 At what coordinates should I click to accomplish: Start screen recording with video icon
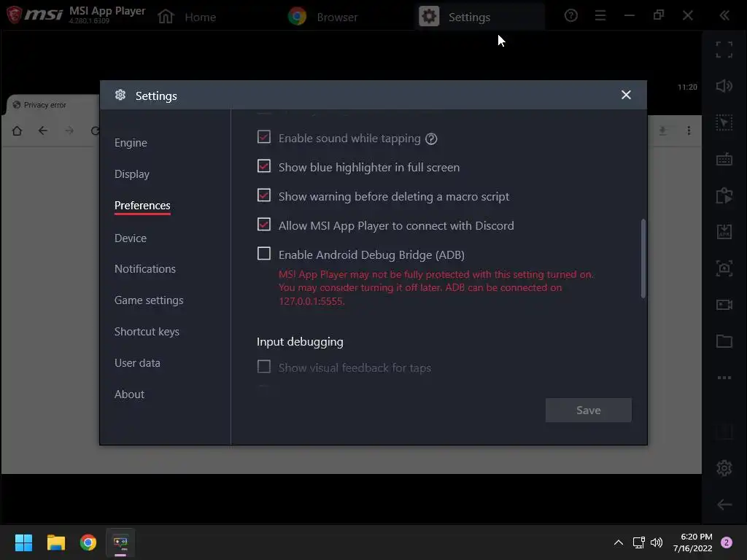[724, 305]
